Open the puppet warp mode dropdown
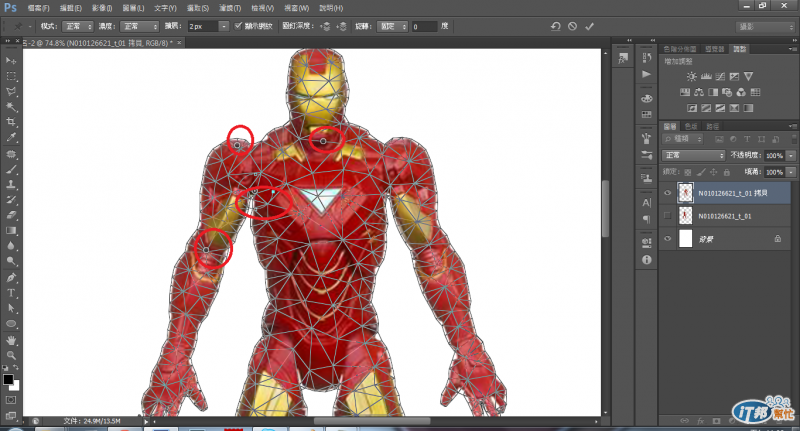 coord(79,26)
